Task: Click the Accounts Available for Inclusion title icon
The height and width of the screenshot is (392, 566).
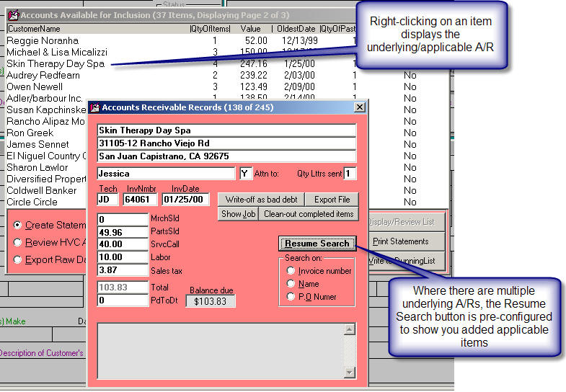Action: [12, 15]
